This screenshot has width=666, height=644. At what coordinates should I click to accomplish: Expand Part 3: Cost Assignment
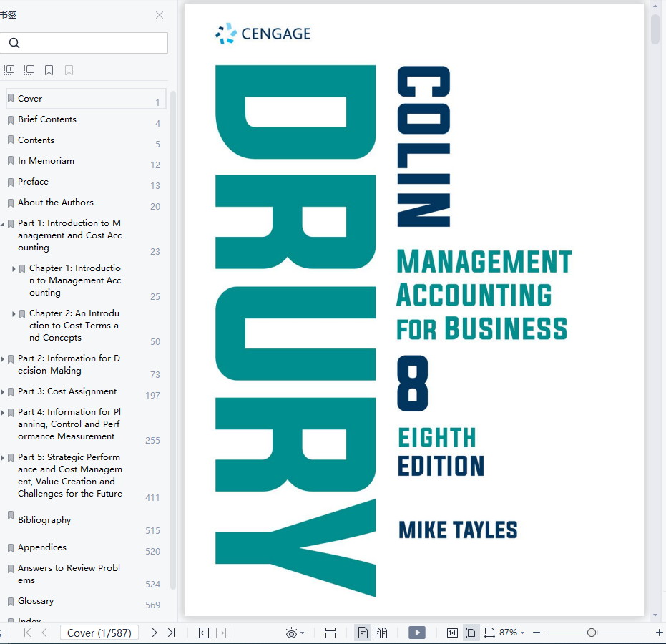click(x=3, y=392)
